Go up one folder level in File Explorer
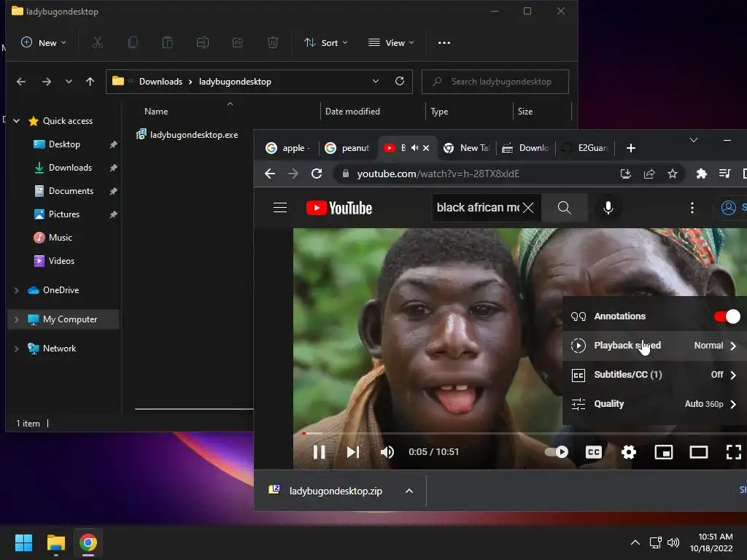Image resolution: width=747 pixels, height=560 pixels. pyautogui.click(x=90, y=82)
